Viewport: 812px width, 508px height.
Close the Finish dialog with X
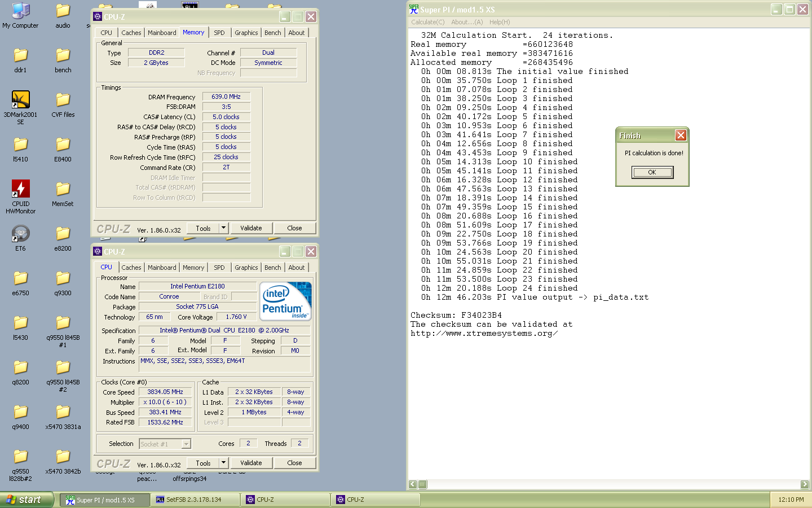681,135
